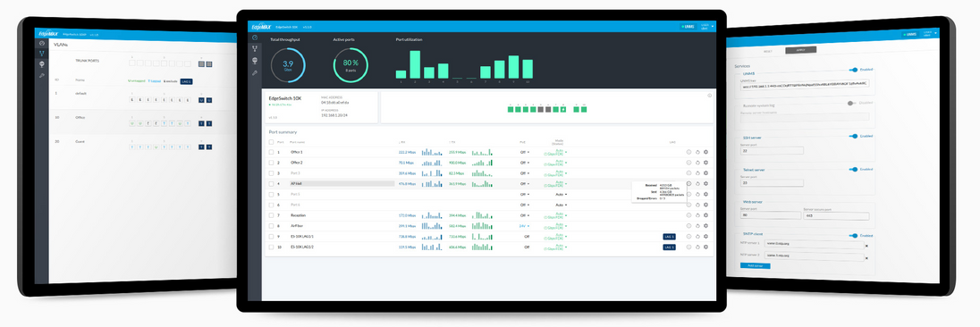This screenshot has width=980, height=327.
Task: Show info for ES-10X LAG1/2 row
Action: click(689, 247)
